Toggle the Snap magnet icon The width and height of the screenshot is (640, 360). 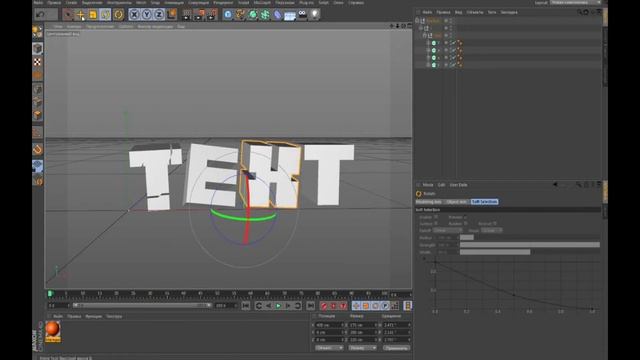point(37,149)
